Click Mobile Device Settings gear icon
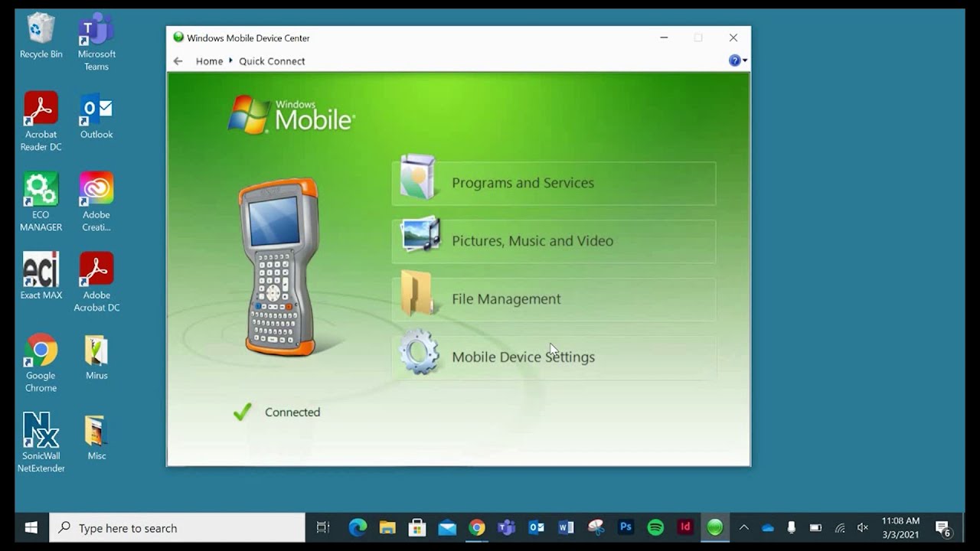This screenshot has height=551, width=980. (x=419, y=353)
